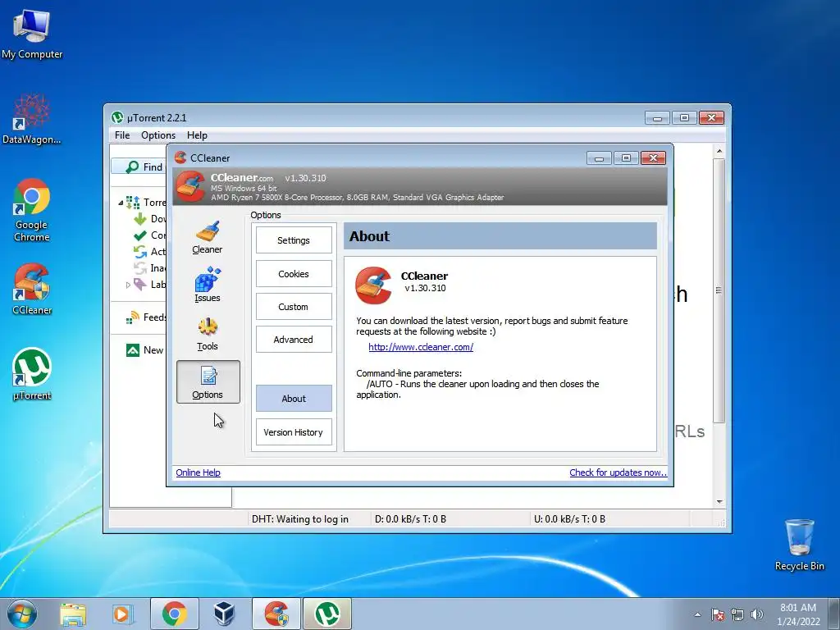Close the CCleaner window
840x630 pixels.
[x=654, y=158]
